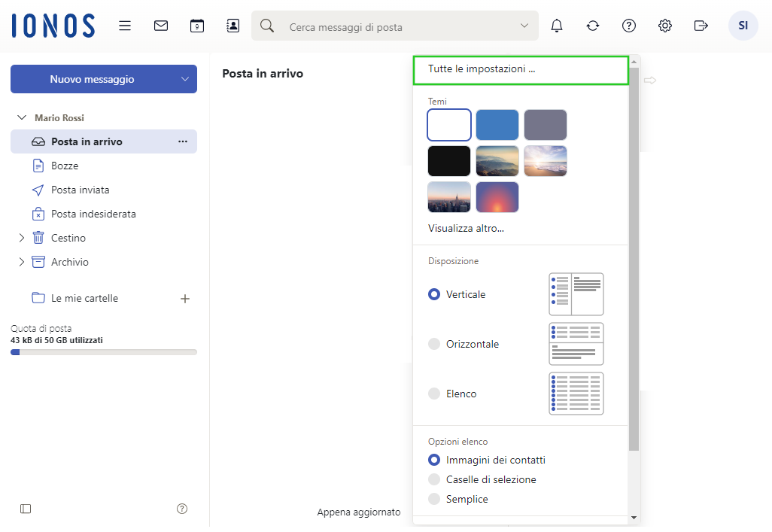
Task: Click the Cestino folder label
Action: coord(68,238)
